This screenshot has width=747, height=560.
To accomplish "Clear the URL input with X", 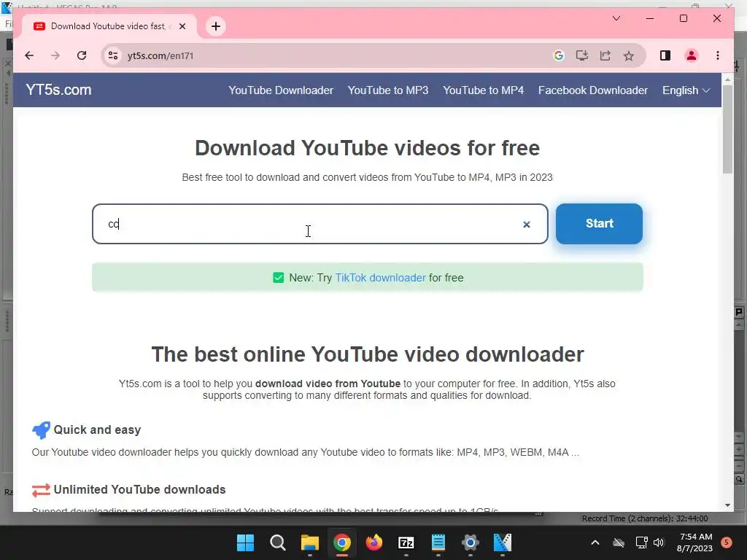I will pos(527,225).
